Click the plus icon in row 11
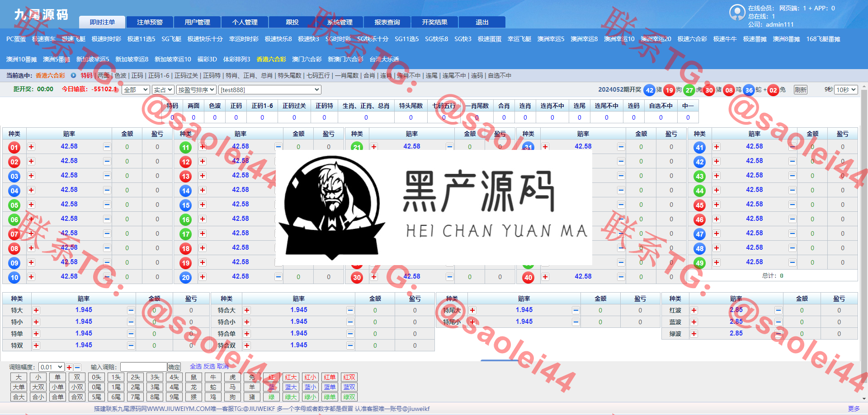868x415 pixels. 203,147
